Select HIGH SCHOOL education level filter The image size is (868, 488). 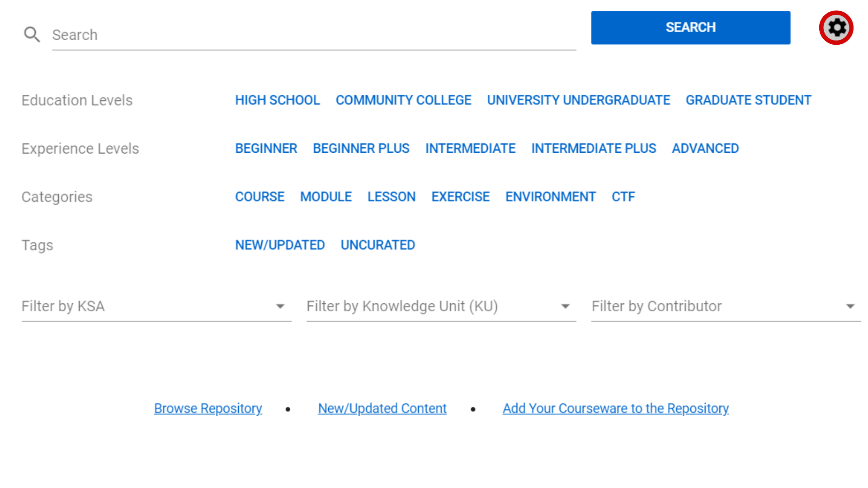[x=277, y=99]
